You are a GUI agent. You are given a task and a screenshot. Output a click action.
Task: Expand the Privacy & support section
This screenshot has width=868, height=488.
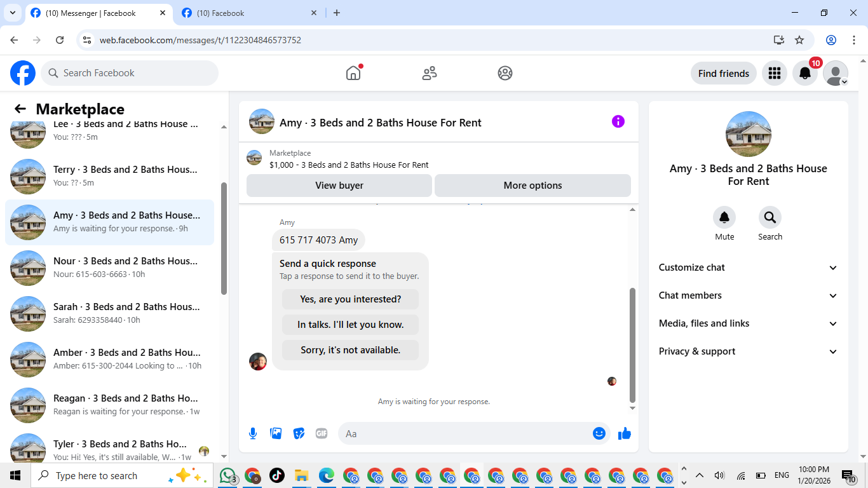pyautogui.click(x=749, y=351)
